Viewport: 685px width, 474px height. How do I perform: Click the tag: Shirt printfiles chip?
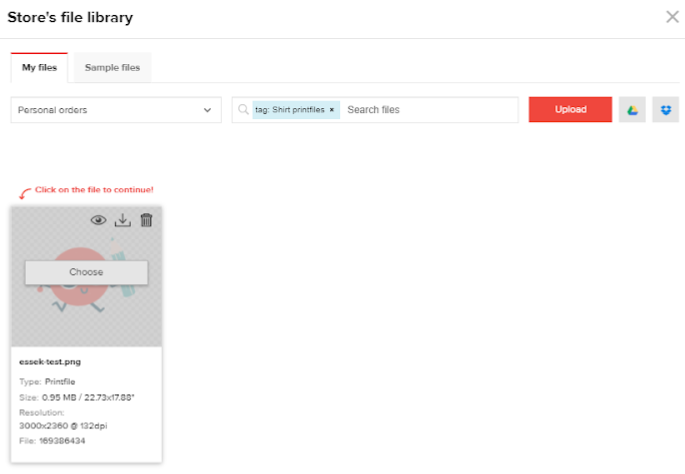tap(296, 110)
